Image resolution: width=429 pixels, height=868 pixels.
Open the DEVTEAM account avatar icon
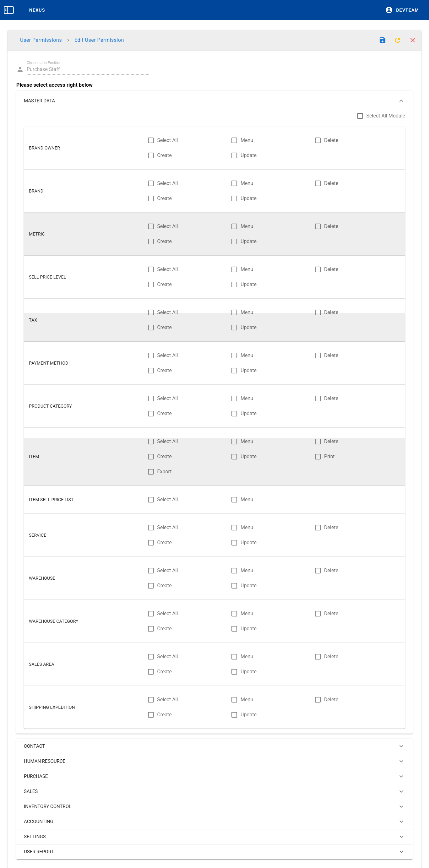click(x=388, y=10)
